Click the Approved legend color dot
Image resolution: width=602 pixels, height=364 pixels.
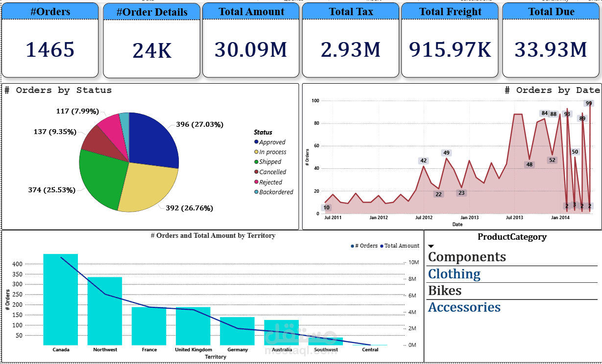[x=256, y=142]
